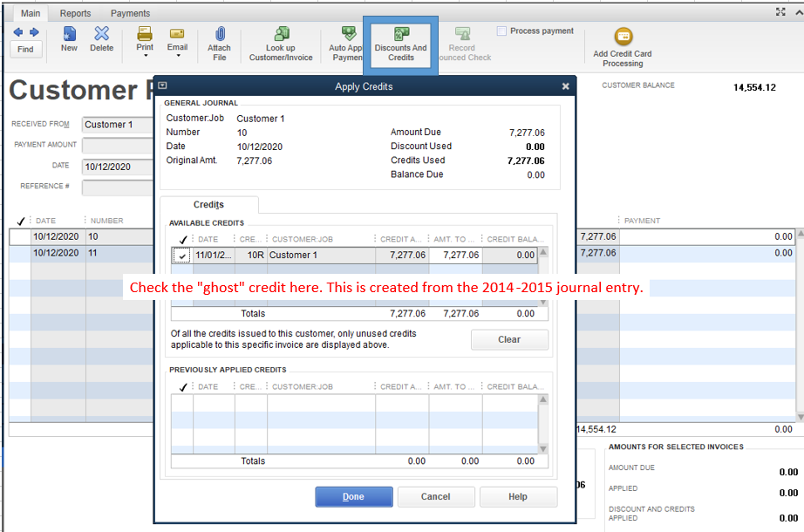The image size is (804, 532).
Task: Click credit number cell 10R
Action: [x=251, y=255]
